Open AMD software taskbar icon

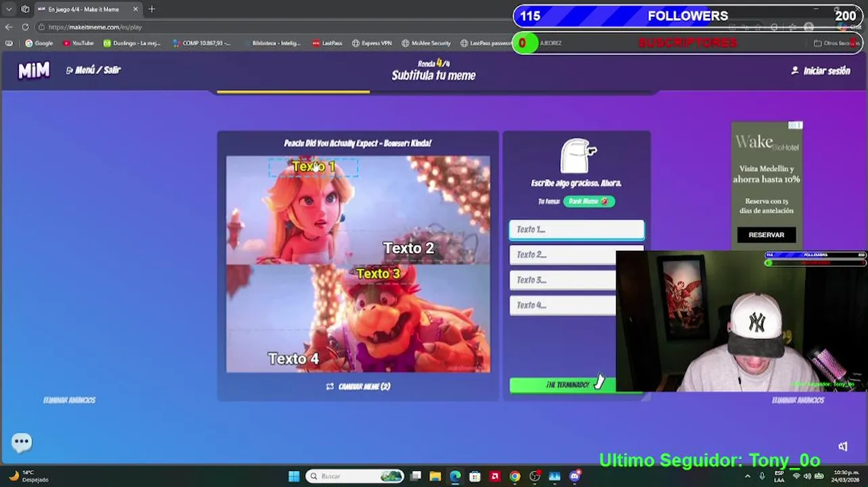tap(495, 476)
